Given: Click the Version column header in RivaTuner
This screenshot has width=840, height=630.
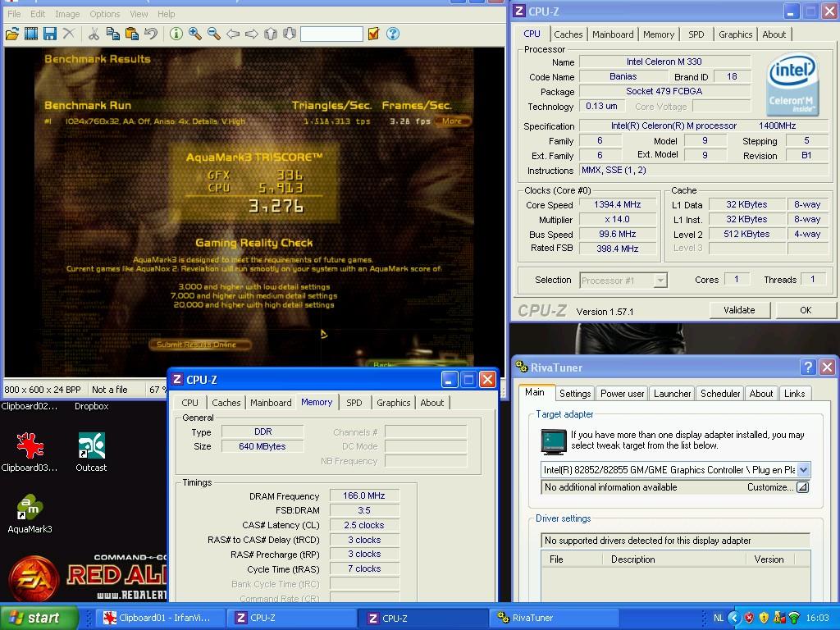Looking at the screenshot, I should pos(769,559).
